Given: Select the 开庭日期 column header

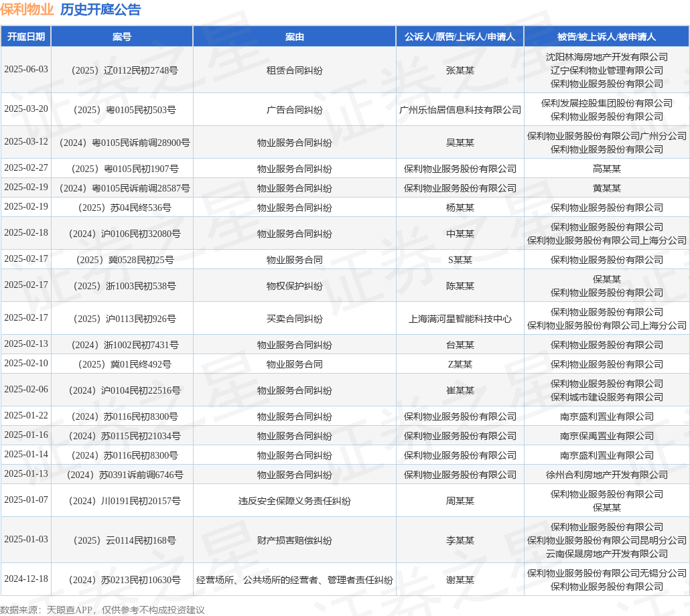Looking at the screenshot, I should (26, 37).
